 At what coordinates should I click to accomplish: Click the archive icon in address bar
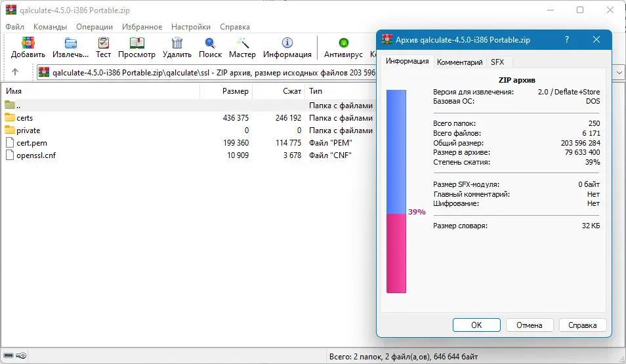pos(44,72)
